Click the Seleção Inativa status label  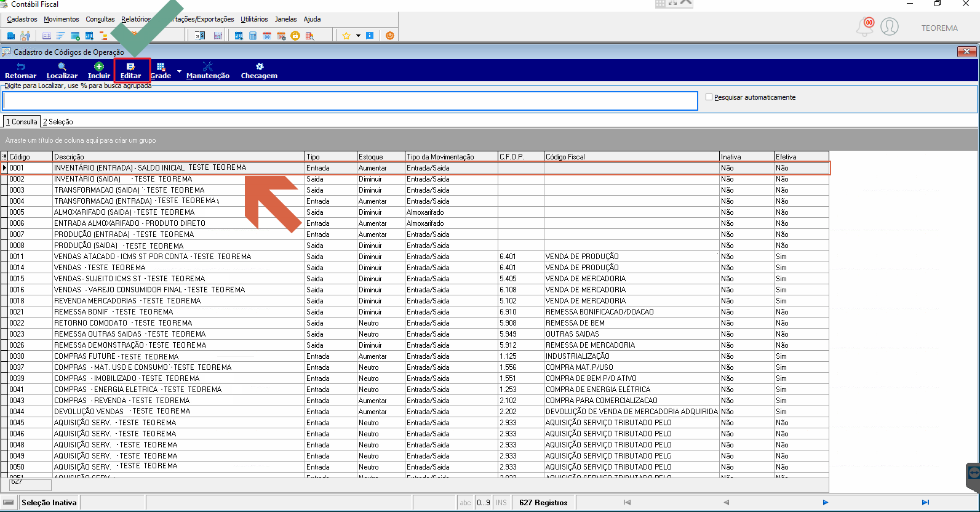click(49, 503)
